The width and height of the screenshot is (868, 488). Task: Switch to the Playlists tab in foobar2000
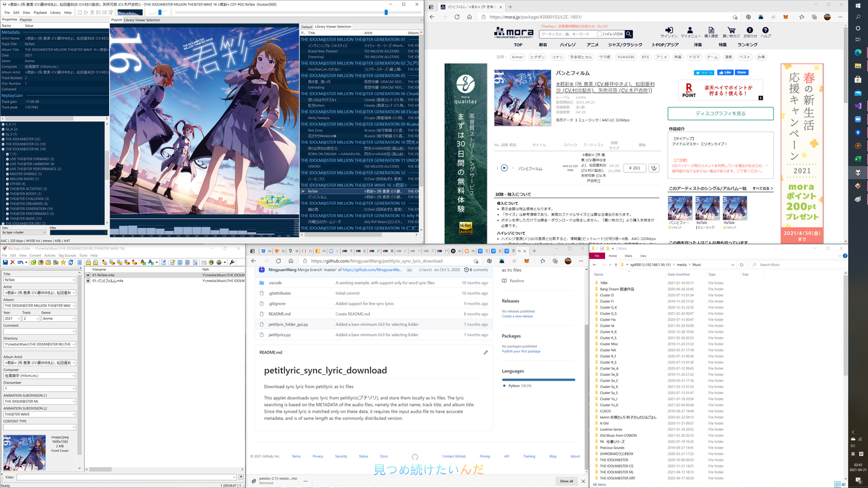(26, 20)
